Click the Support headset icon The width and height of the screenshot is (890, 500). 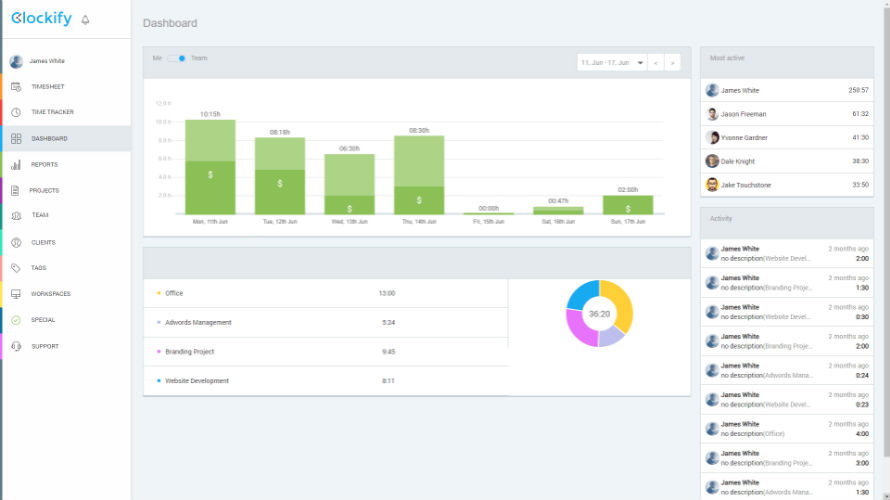pos(16,346)
